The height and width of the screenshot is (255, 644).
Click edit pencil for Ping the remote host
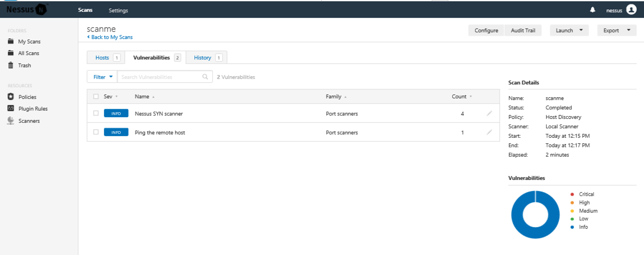(x=489, y=132)
